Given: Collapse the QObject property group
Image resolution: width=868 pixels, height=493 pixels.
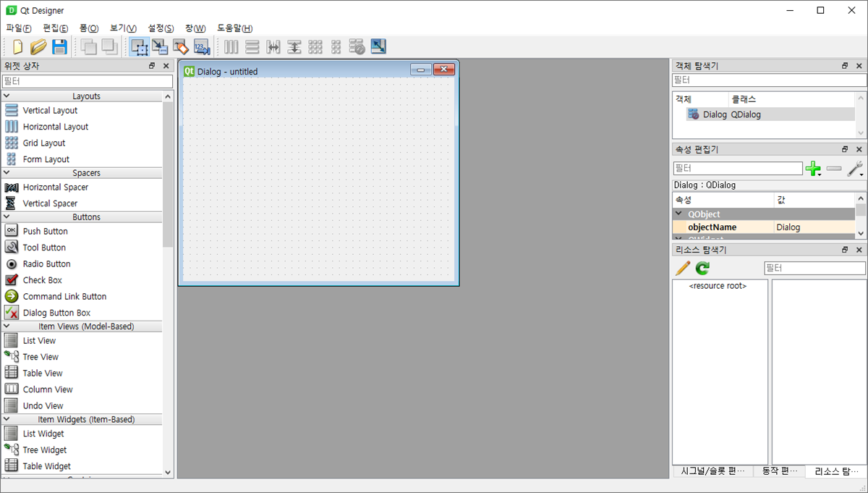Looking at the screenshot, I should coord(678,214).
